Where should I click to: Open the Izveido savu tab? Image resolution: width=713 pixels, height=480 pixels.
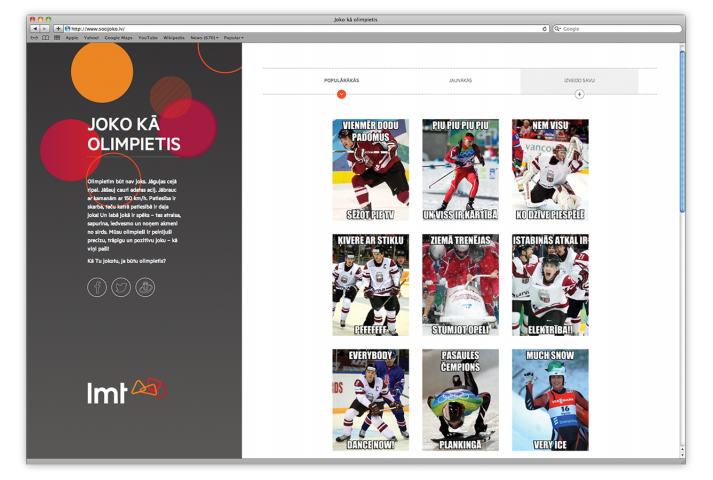point(579,80)
